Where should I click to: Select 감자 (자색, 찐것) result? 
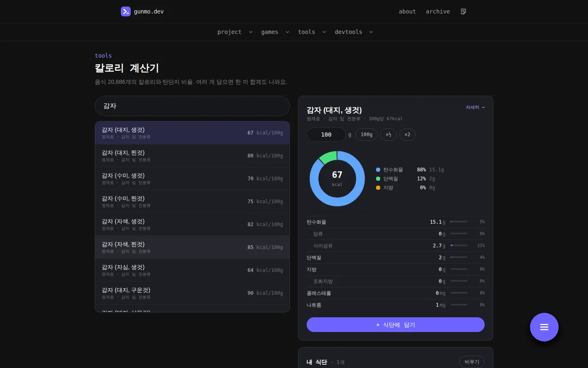click(x=192, y=247)
